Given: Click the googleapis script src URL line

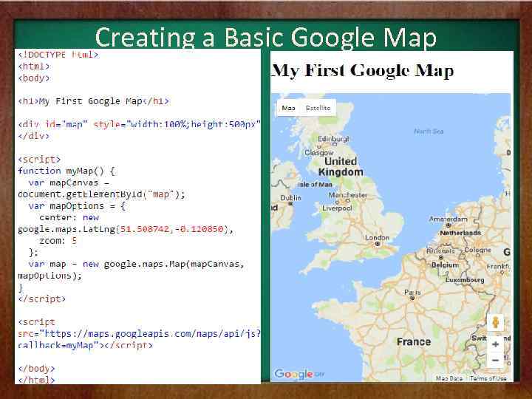Looking at the screenshot, I should pyautogui.click(x=139, y=334).
